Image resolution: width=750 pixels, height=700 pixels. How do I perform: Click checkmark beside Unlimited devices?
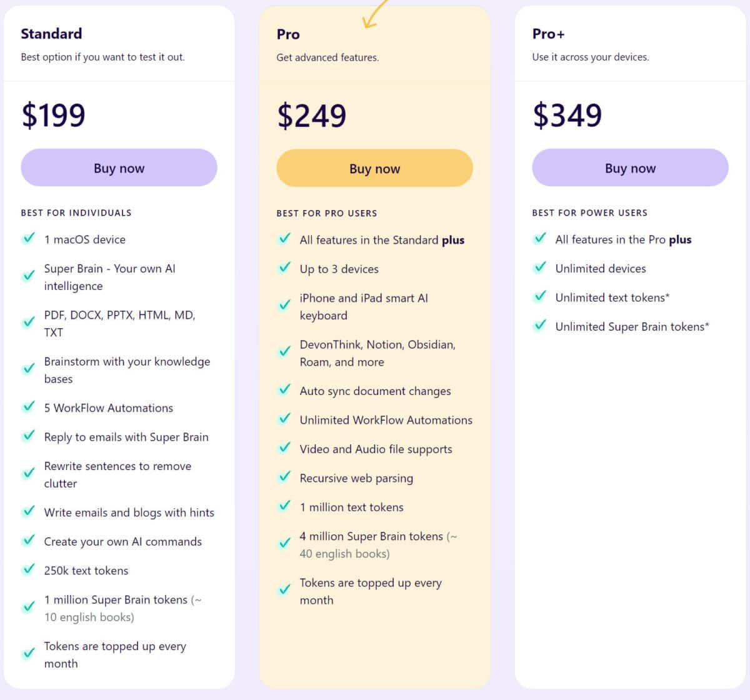(x=540, y=267)
